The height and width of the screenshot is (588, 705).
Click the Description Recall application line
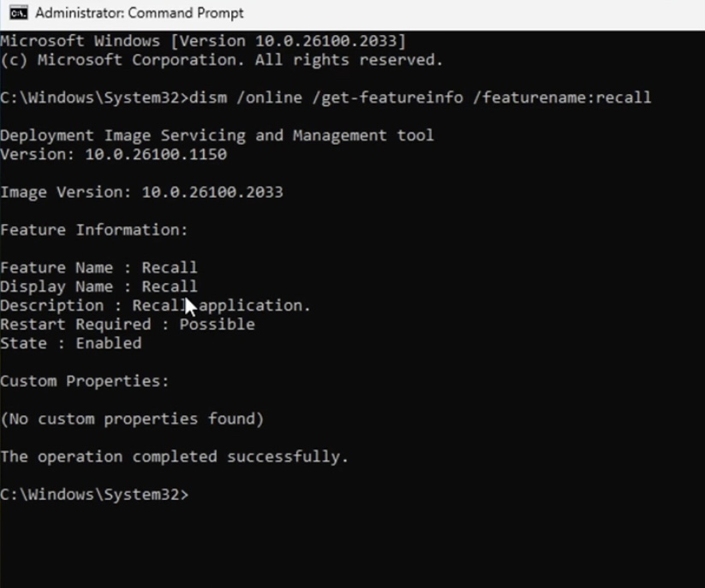click(x=156, y=306)
